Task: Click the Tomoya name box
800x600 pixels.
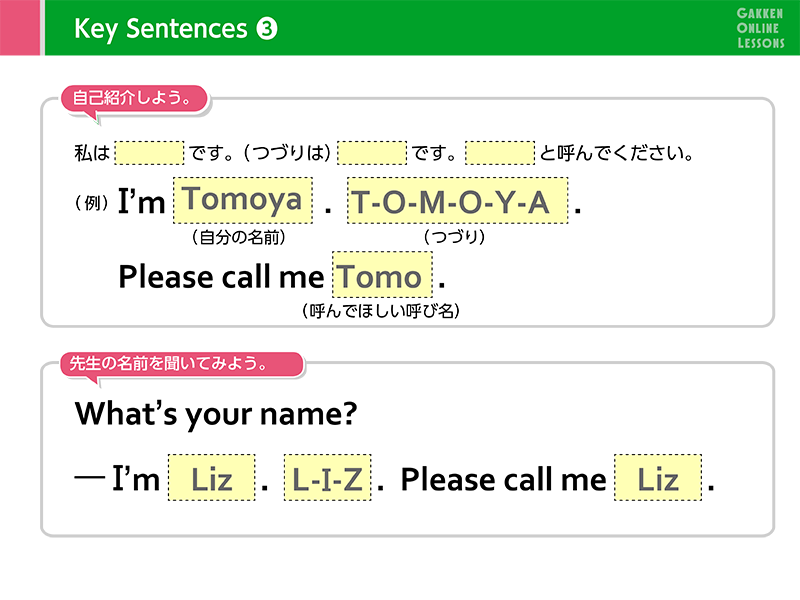Action: click(242, 200)
